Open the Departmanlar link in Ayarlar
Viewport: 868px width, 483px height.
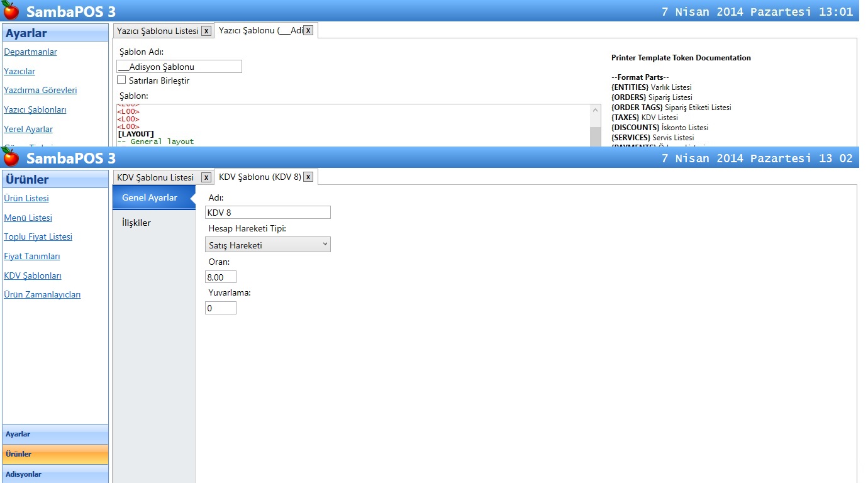coord(31,52)
